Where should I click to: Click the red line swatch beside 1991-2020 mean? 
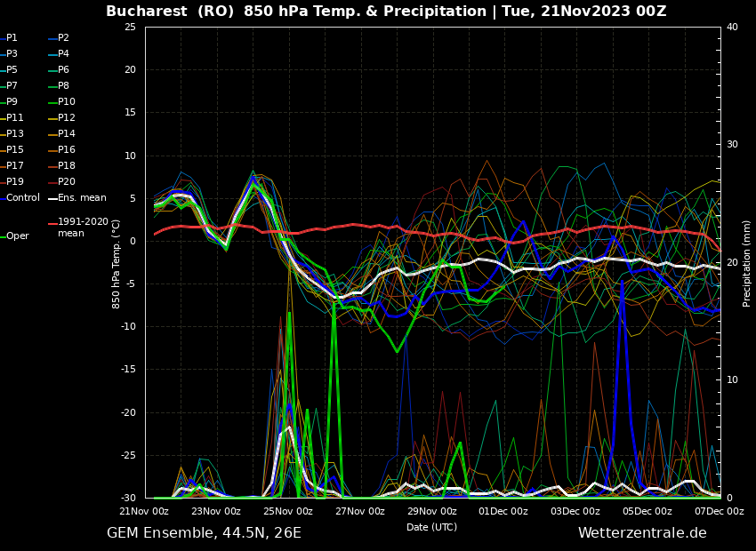(x=52, y=223)
